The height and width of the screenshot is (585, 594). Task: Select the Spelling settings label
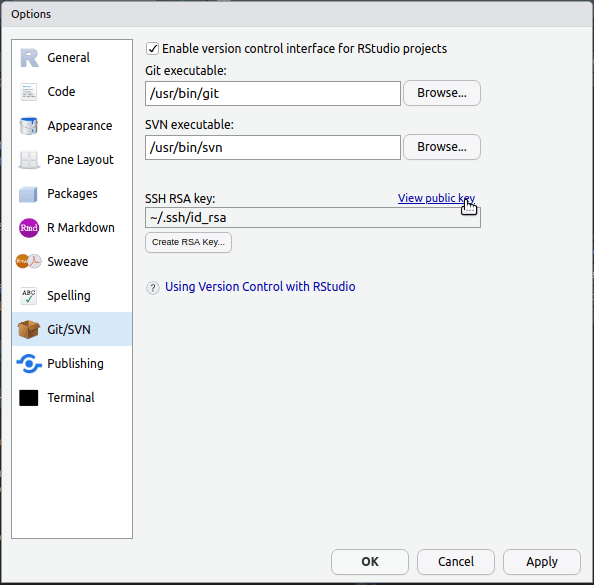point(69,296)
